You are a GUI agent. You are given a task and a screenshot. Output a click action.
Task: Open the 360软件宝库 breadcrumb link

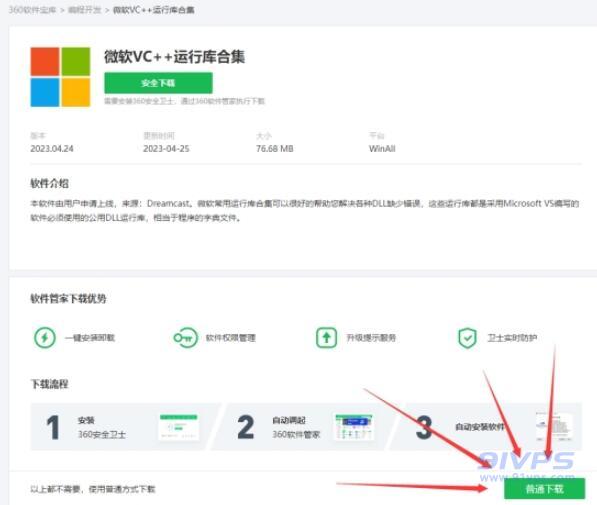(32, 10)
